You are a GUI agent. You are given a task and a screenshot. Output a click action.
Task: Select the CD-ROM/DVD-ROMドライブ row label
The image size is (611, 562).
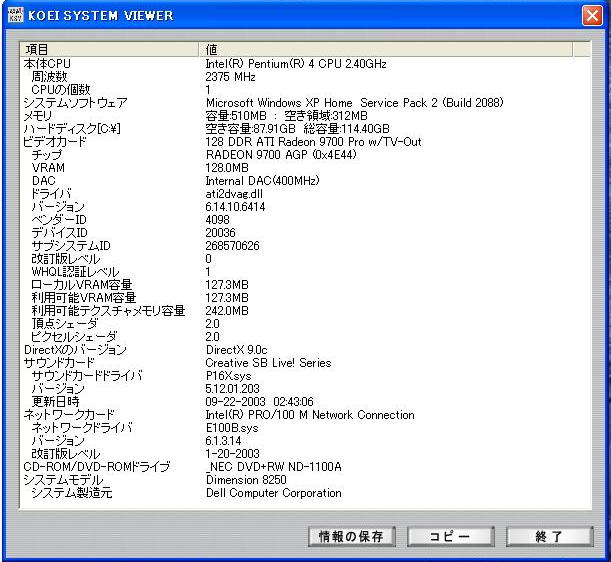tap(97, 467)
